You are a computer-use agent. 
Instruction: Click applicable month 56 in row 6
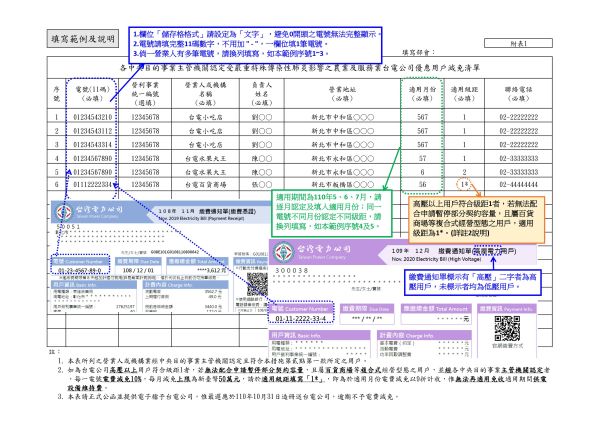pos(422,184)
